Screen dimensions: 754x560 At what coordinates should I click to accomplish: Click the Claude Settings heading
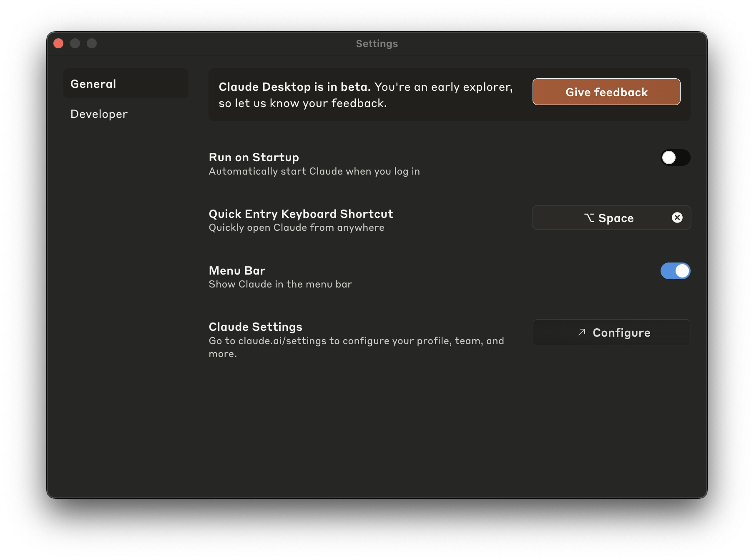256,327
